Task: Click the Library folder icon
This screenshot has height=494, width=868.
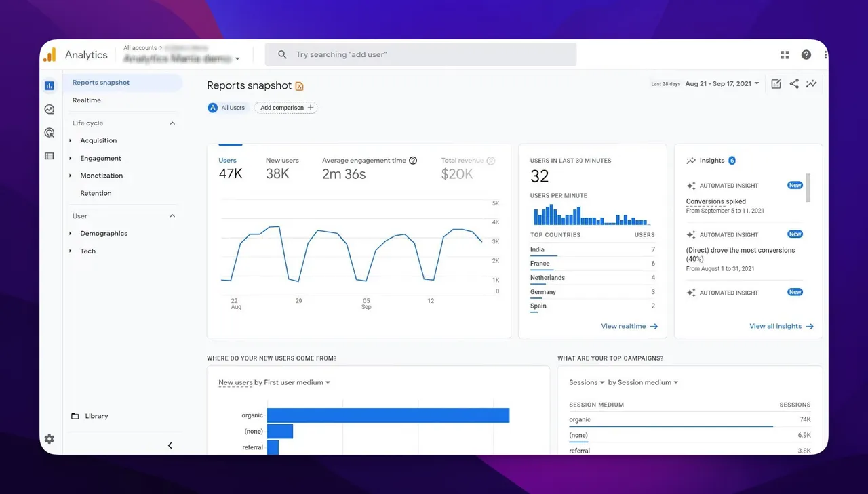Action: click(75, 416)
